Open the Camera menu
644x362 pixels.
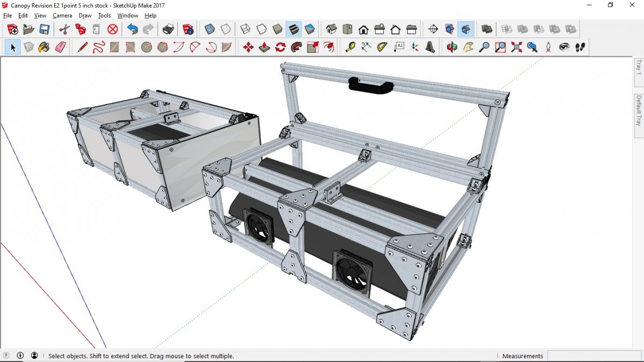click(62, 16)
